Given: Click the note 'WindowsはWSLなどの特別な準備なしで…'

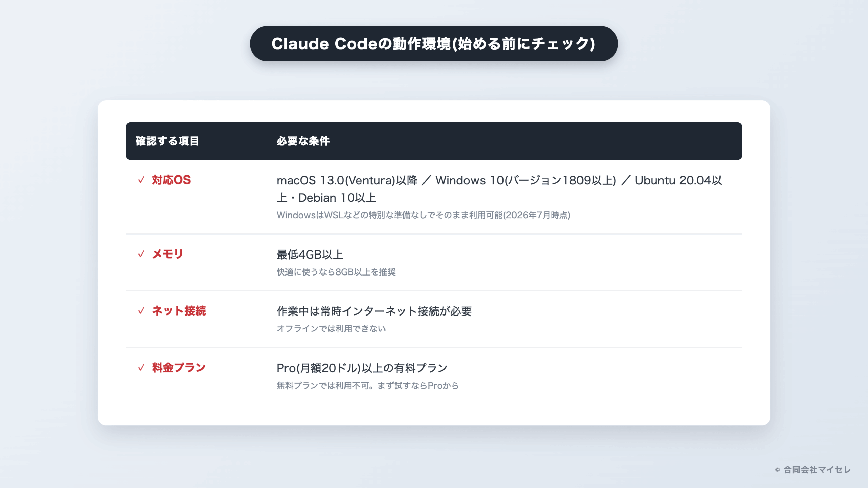Looking at the screenshot, I should pos(423,215).
